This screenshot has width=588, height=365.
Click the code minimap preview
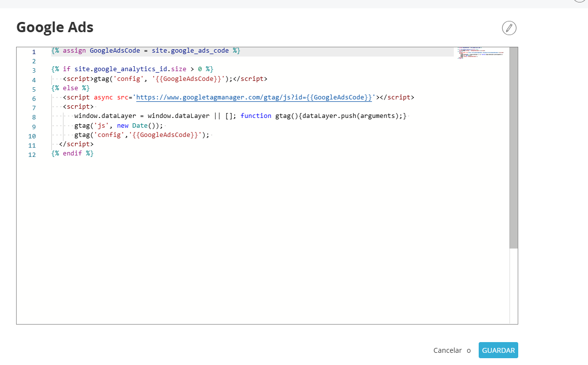pos(480,53)
